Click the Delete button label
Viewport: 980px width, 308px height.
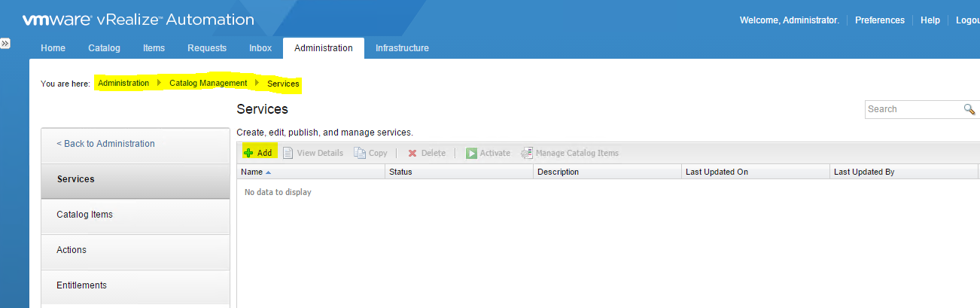pos(434,153)
